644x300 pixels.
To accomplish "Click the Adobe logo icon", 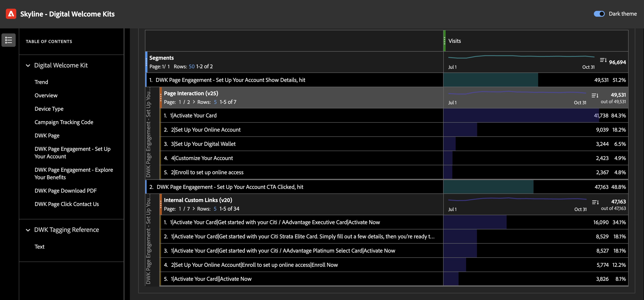I will tap(11, 14).
